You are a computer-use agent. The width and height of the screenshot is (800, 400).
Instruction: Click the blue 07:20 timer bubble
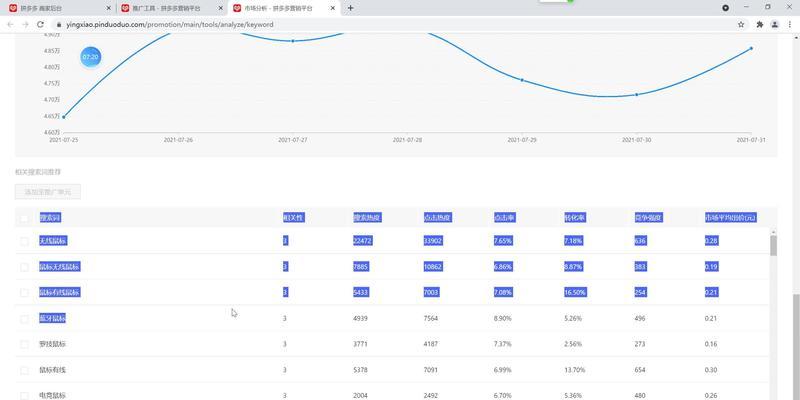[91, 57]
